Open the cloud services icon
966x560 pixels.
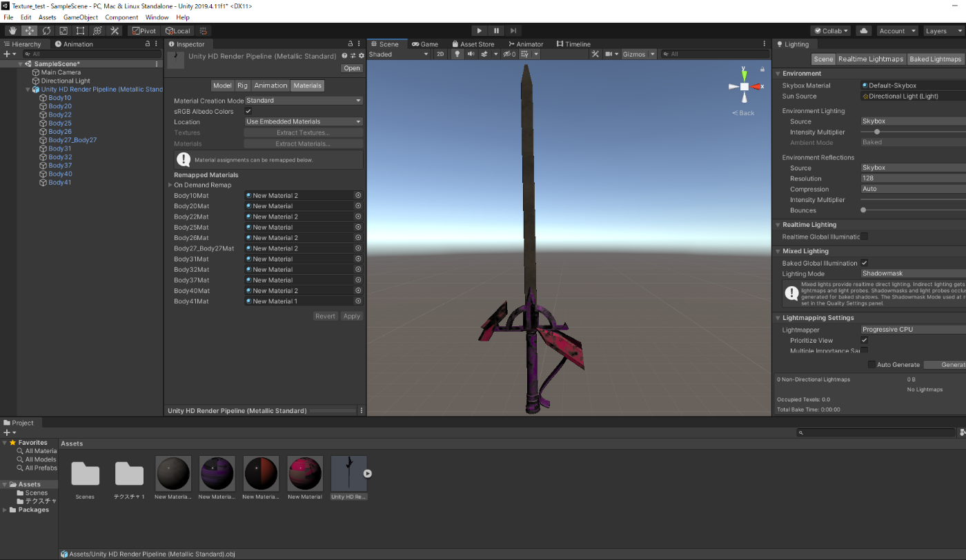coord(863,31)
